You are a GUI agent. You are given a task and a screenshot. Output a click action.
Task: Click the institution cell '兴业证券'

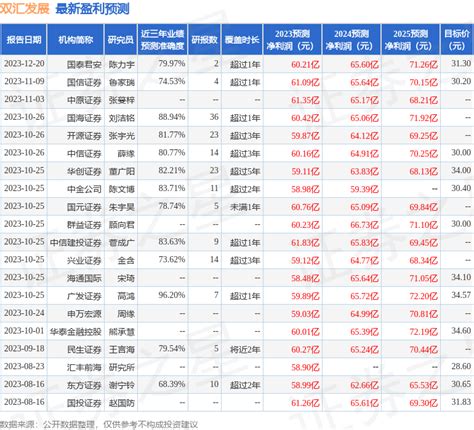point(84,261)
